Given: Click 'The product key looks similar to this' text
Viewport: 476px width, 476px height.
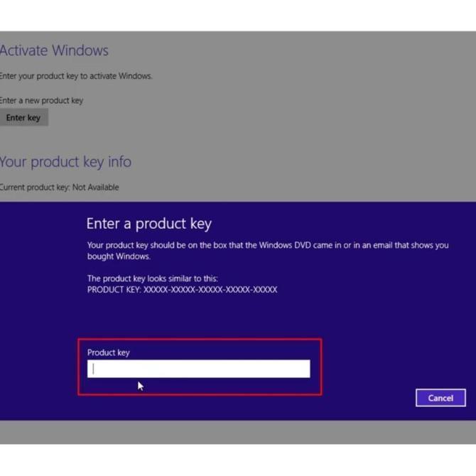Looking at the screenshot, I should coord(153,278).
